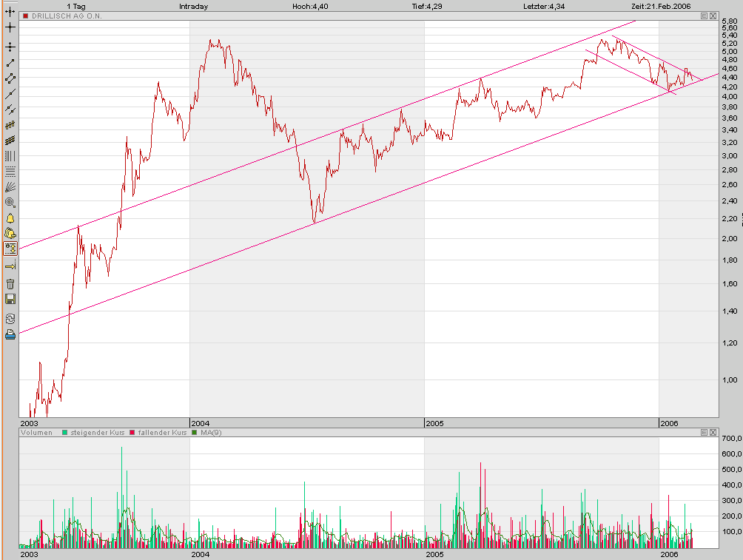Open the Intraday mode selector

coord(193,6)
